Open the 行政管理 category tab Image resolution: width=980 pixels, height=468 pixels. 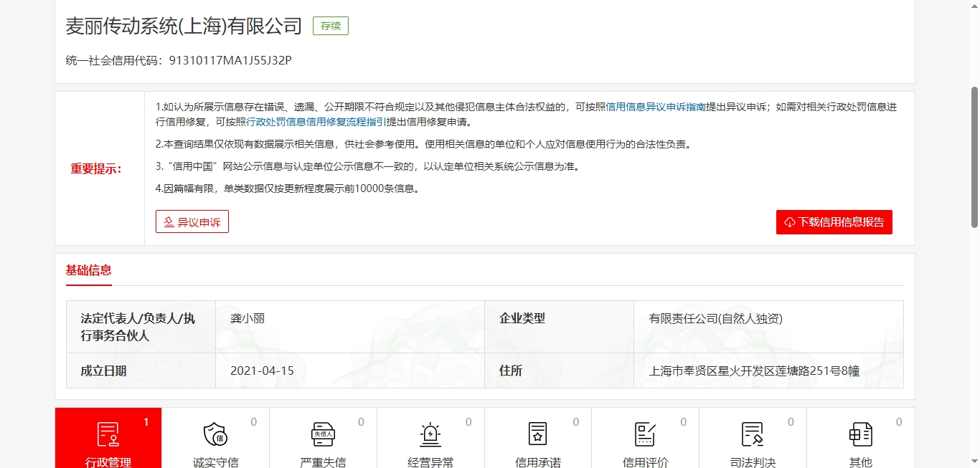click(x=108, y=438)
